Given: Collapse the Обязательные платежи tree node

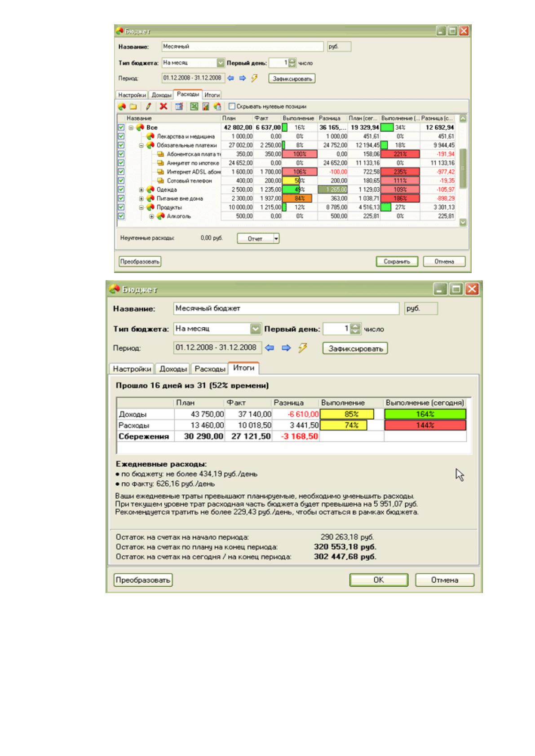Looking at the screenshot, I should coord(141,145).
